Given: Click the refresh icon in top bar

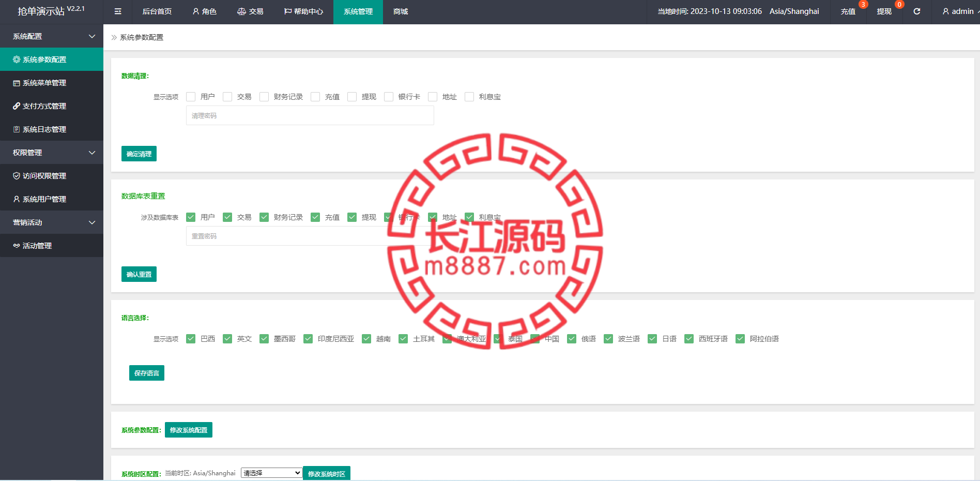Looking at the screenshot, I should (916, 11).
